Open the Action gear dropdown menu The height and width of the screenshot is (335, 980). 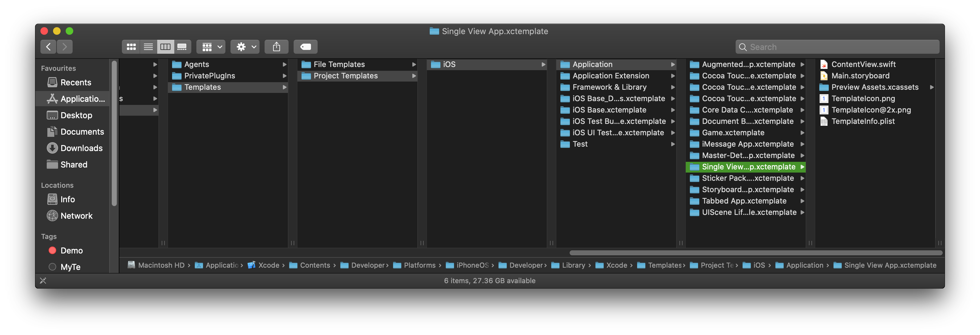245,47
